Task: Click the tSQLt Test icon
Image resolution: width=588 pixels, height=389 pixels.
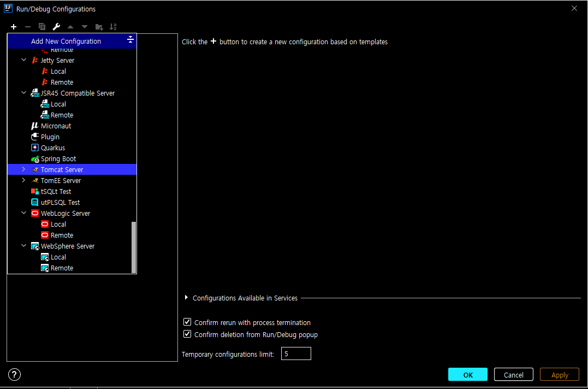Action: tap(35, 191)
